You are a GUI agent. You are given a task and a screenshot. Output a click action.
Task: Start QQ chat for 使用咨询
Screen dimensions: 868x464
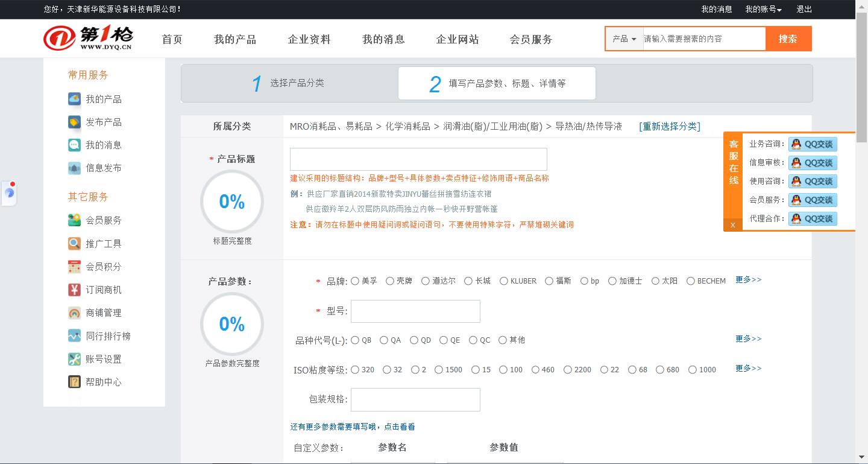point(813,182)
